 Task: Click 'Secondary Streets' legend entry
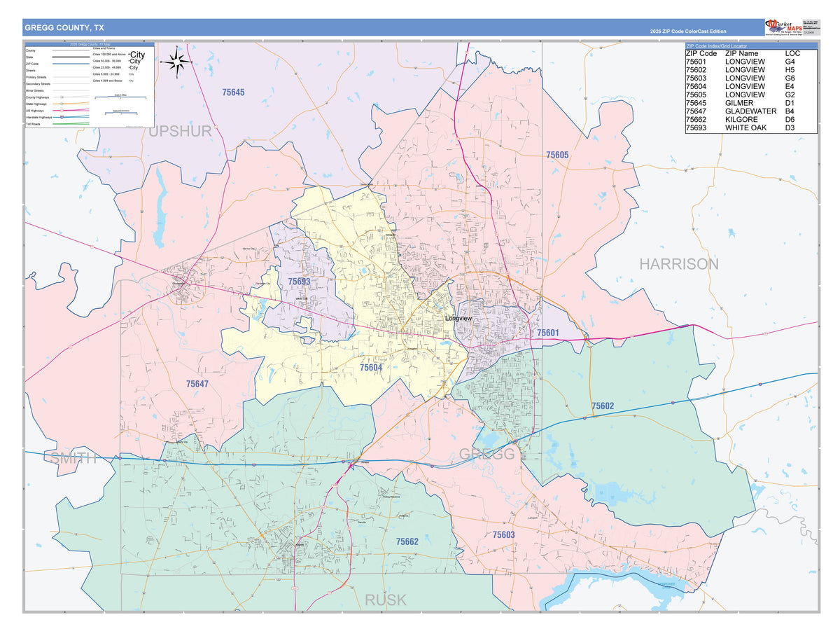(38, 84)
